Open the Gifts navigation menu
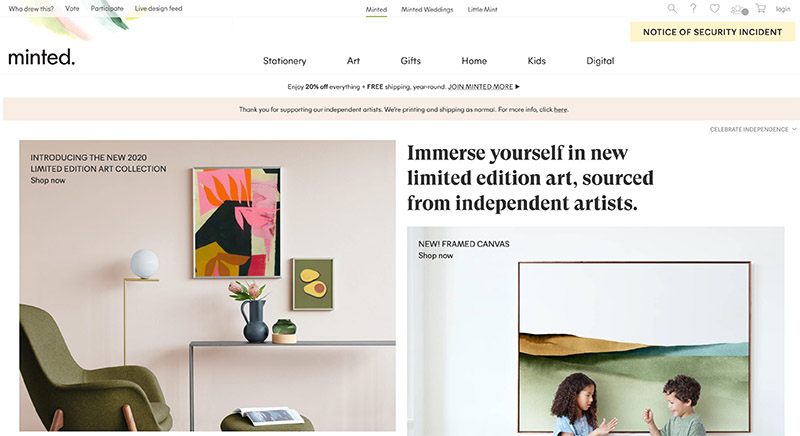Screen dimensions: 800x436 pos(410,61)
